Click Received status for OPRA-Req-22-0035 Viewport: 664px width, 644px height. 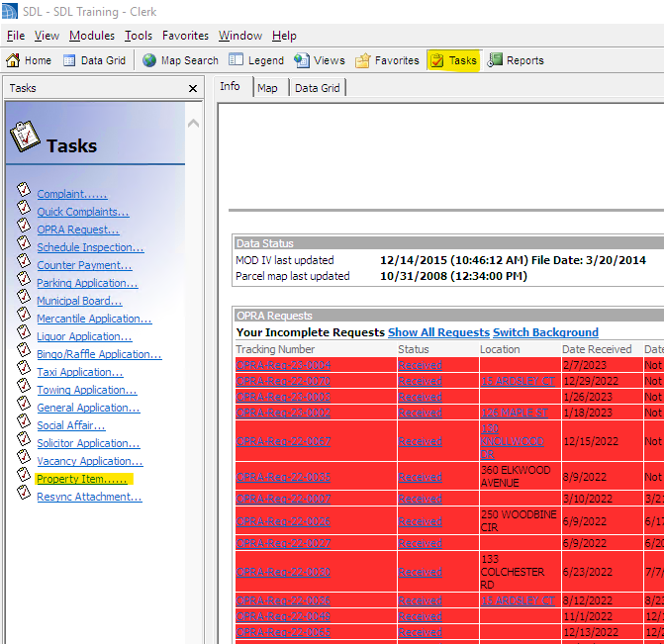[421, 477]
